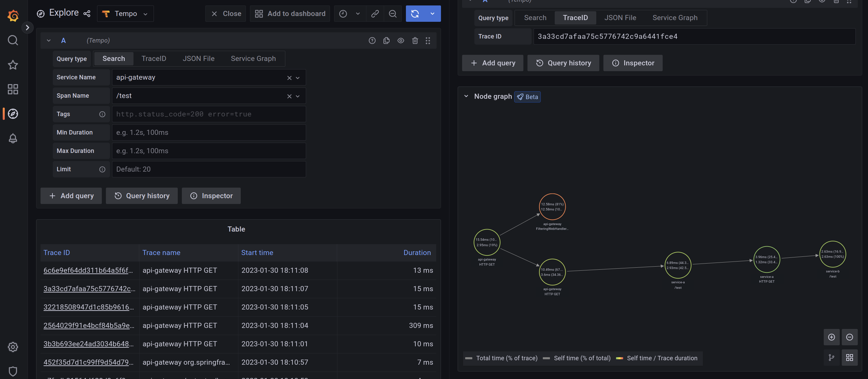Select Search query type in right pane

coord(535,18)
